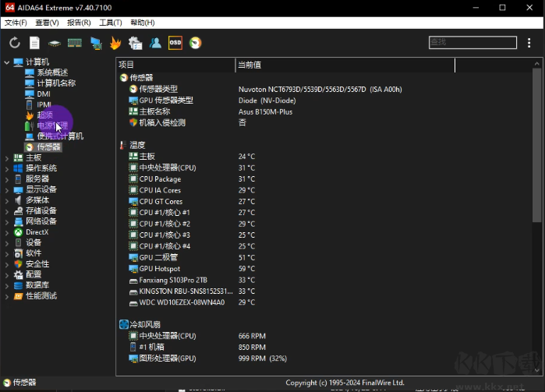The width and height of the screenshot is (545, 392).
Task: Click the vertical scrollbar thumb in sensor list
Action: (537, 145)
